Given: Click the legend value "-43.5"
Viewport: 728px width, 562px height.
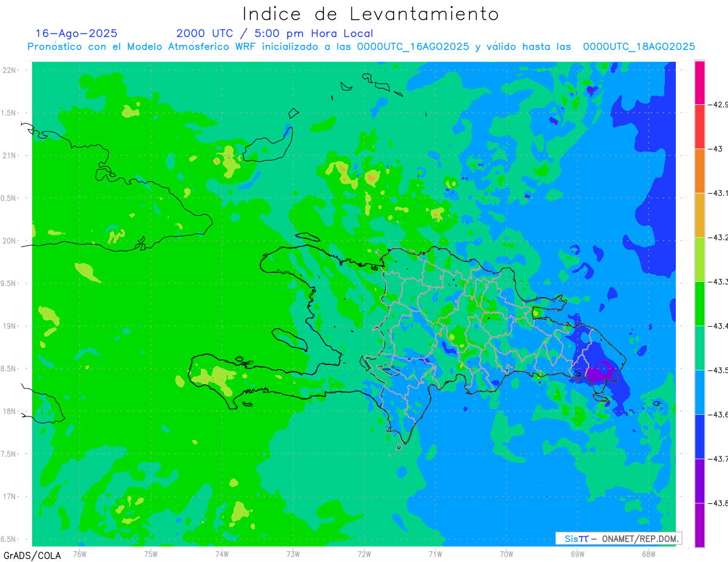Looking at the screenshot, I should click(718, 370).
